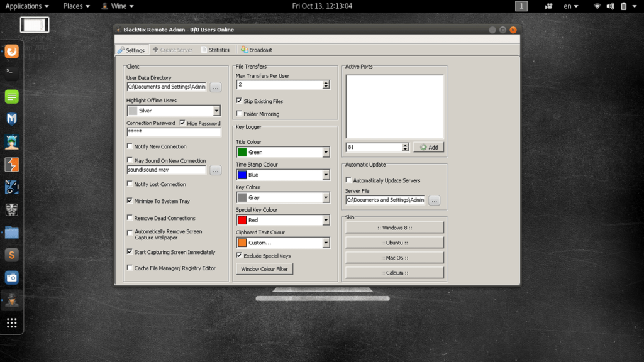
Task: Open the green notes app in dock
Action: 12,96
